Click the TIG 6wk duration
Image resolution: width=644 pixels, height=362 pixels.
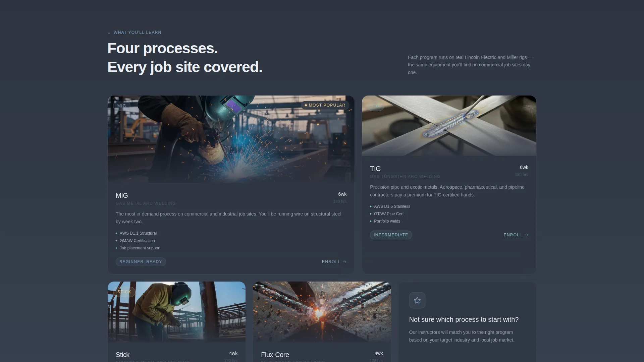click(524, 168)
